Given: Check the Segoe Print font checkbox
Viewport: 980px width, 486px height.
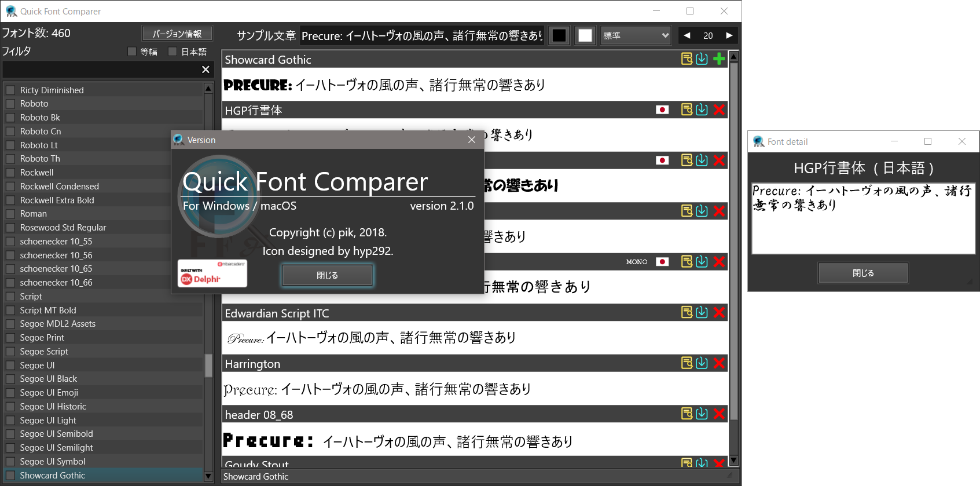Looking at the screenshot, I should tap(10, 338).
